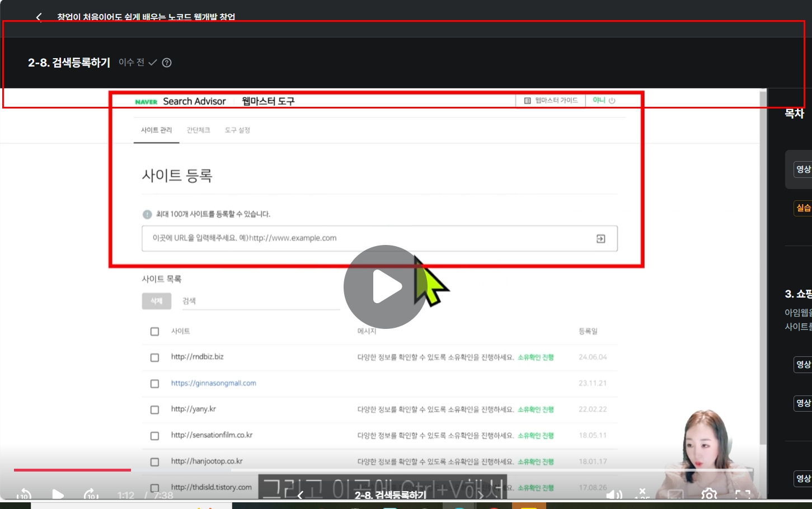Click the site URL input field
Image resolution: width=812 pixels, height=509 pixels.
click(x=379, y=239)
